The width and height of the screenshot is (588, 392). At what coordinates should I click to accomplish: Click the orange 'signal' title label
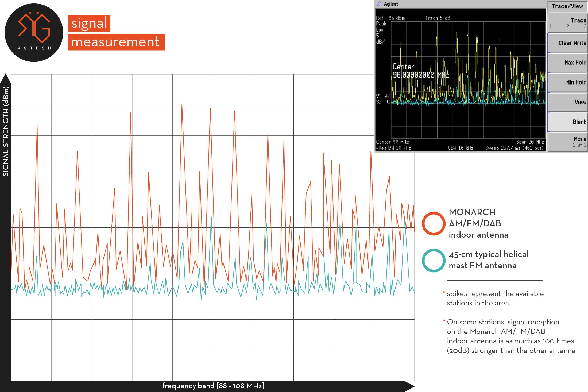[89, 23]
